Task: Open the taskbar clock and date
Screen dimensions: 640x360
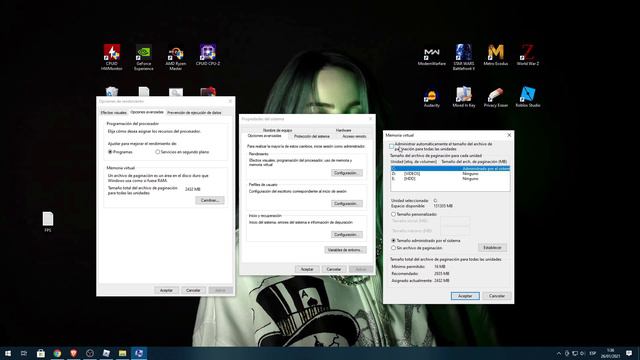Action: 611,353
